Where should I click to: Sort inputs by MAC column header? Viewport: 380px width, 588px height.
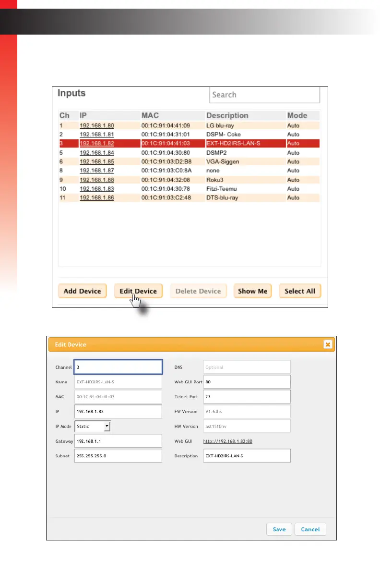150,115
